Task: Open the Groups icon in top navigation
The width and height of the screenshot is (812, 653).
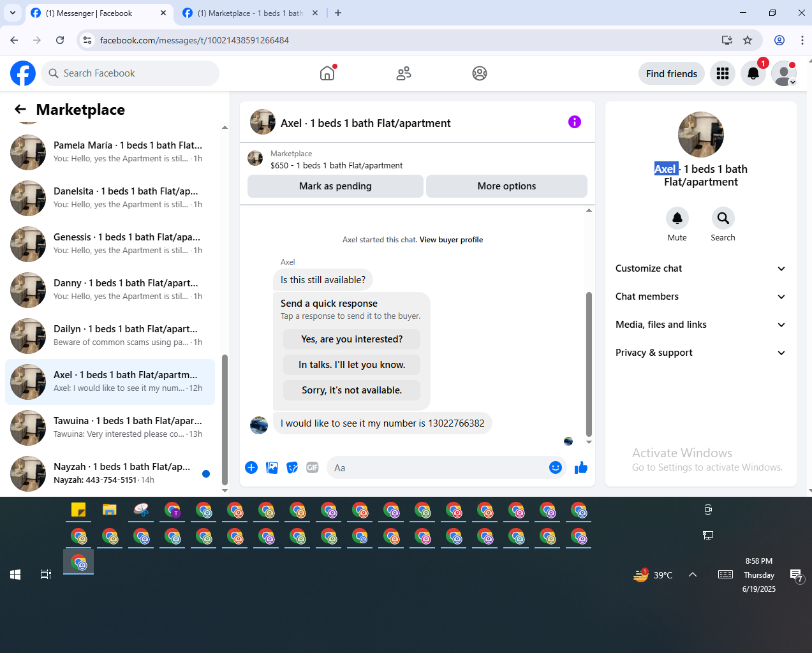Action: point(480,73)
